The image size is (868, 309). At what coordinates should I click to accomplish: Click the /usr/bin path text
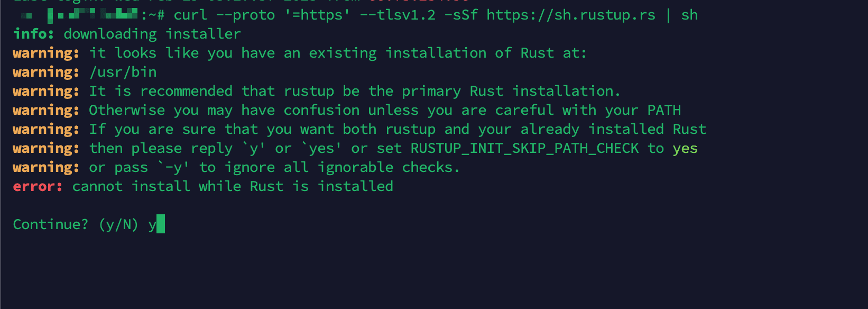(x=123, y=72)
